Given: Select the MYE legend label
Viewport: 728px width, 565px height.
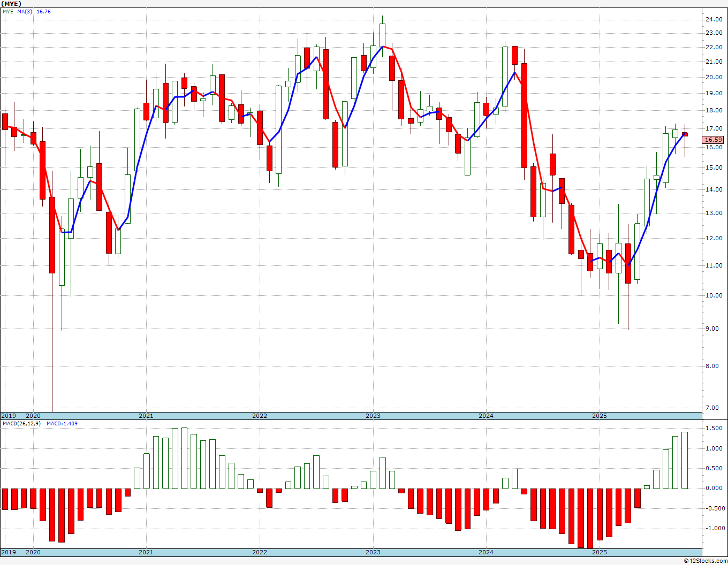Looking at the screenshot, I should pos(7,11).
